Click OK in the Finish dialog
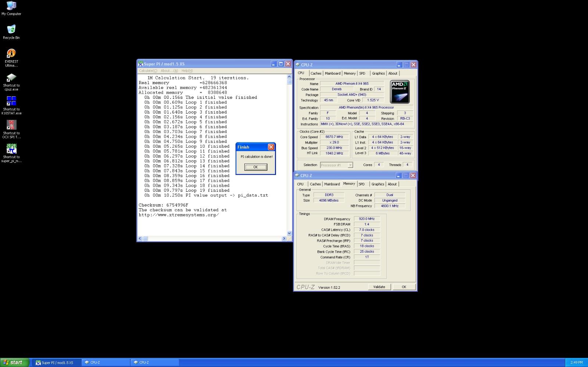The image size is (588, 367). (255, 167)
